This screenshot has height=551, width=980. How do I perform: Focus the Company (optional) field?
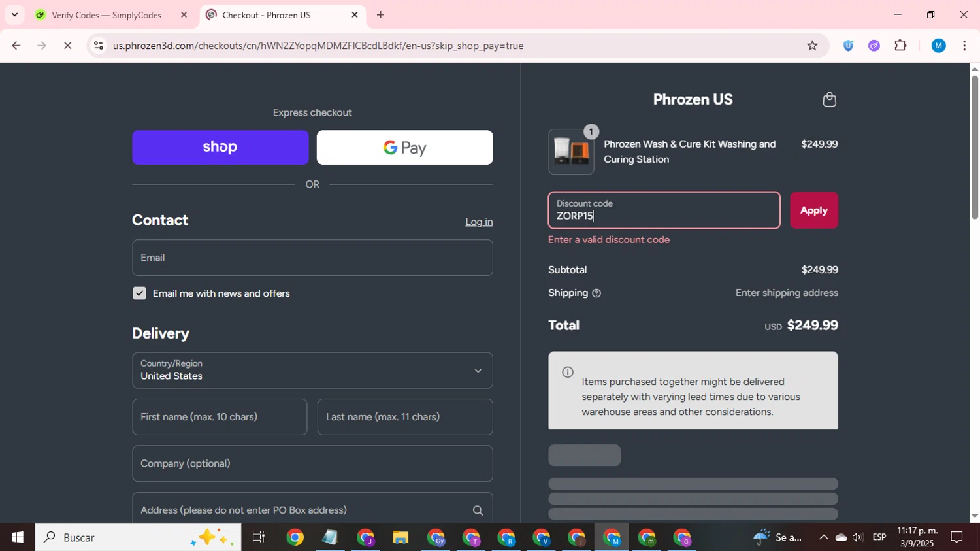312,464
